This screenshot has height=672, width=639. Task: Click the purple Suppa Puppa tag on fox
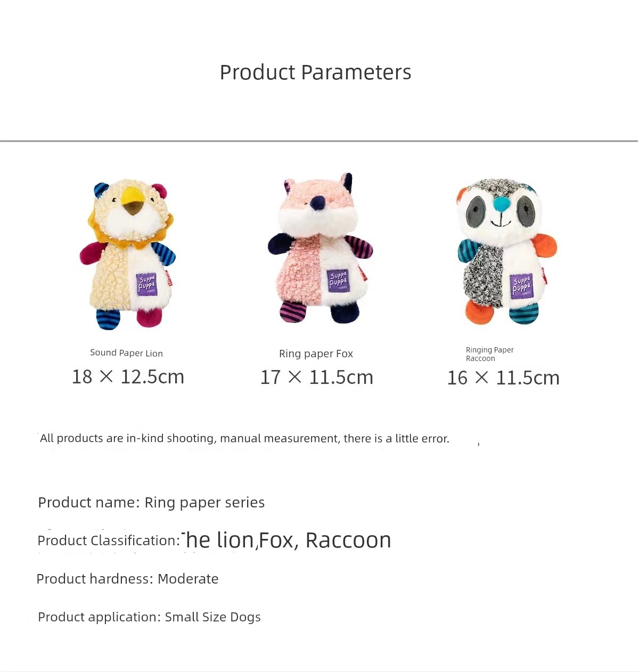338,281
